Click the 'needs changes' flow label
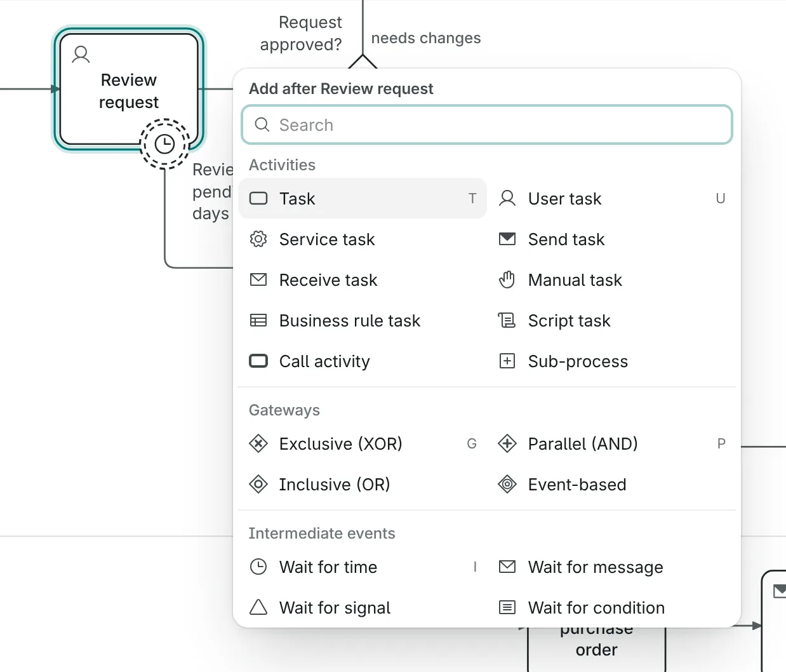Image resolution: width=786 pixels, height=672 pixels. tap(426, 38)
